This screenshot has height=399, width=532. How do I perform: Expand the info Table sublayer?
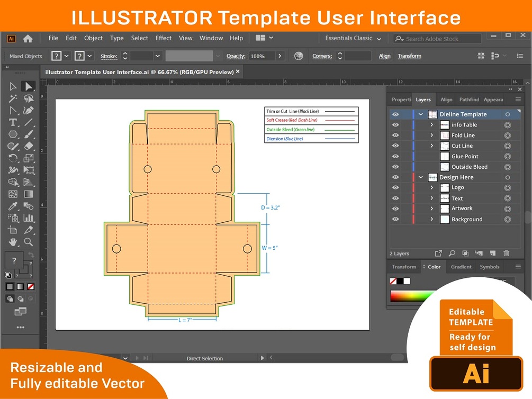431,125
